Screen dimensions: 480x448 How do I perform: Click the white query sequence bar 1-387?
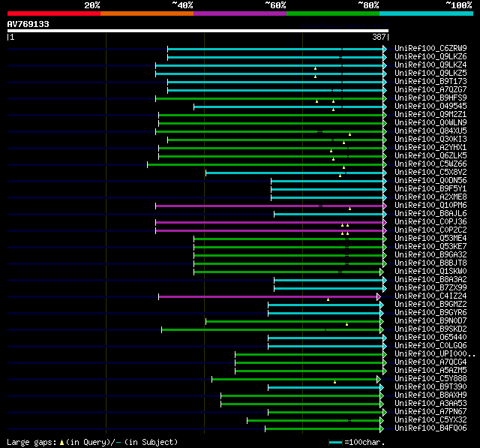pyautogui.click(x=198, y=31)
